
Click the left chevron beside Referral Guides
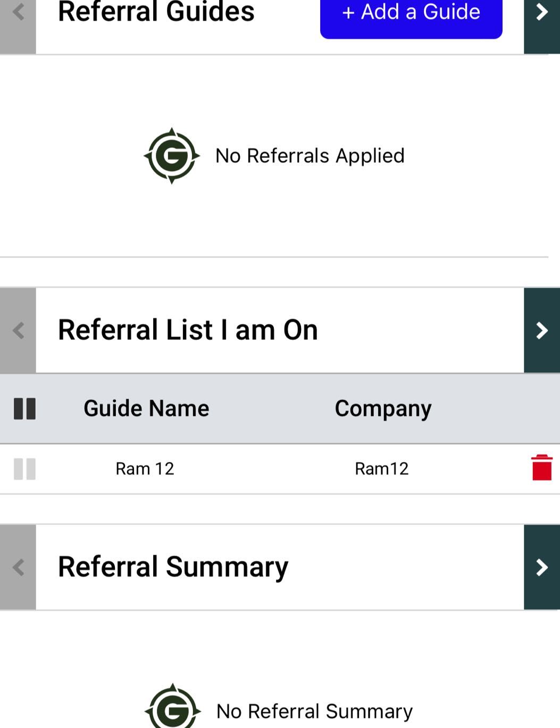click(18, 13)
